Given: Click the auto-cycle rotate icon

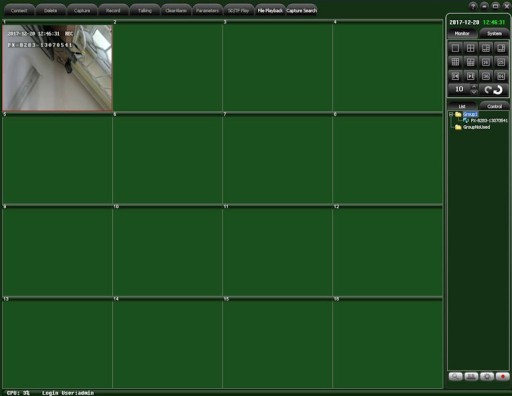Looking at the screenshot, I should click(493, 89).
